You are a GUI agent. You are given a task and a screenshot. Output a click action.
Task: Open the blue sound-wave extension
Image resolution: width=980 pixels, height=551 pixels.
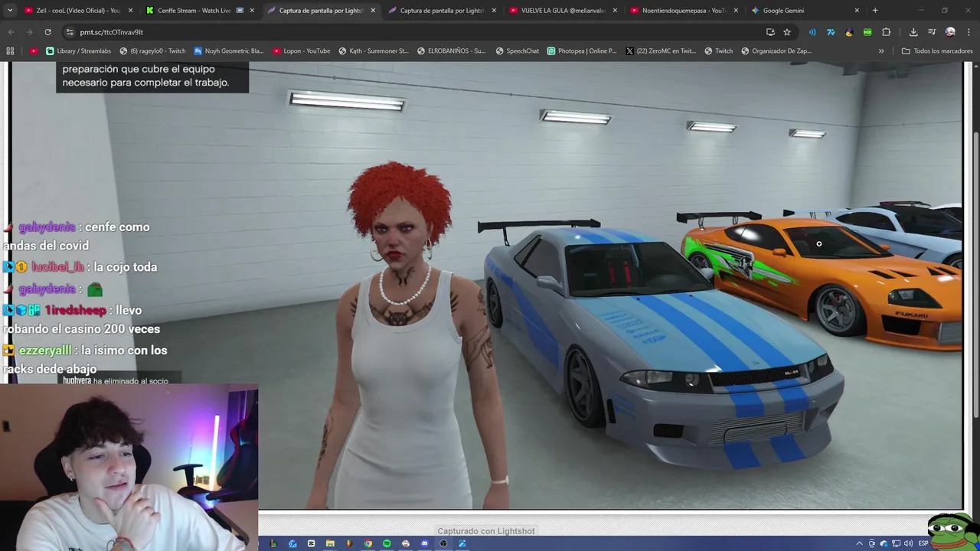[812, 32]
